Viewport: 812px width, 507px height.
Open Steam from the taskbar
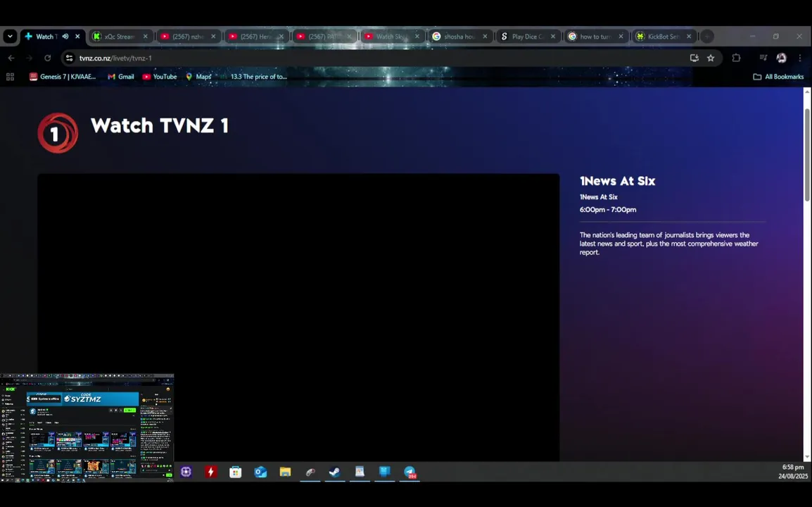point(334,472)
